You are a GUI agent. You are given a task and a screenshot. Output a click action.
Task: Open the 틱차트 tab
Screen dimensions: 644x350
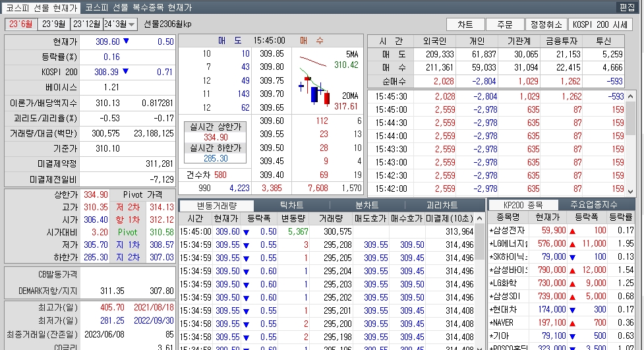tap(292, 205)
